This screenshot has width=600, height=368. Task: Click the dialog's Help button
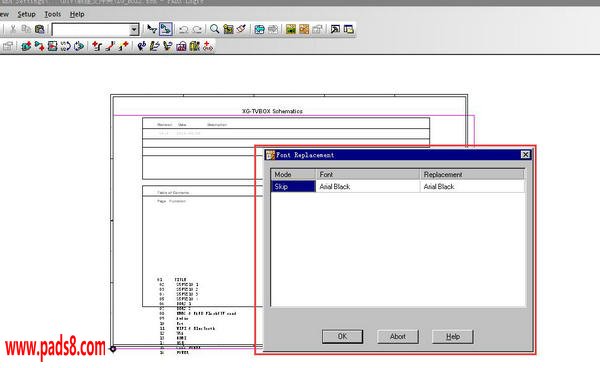pyautogui.click(x=453, y=336)
